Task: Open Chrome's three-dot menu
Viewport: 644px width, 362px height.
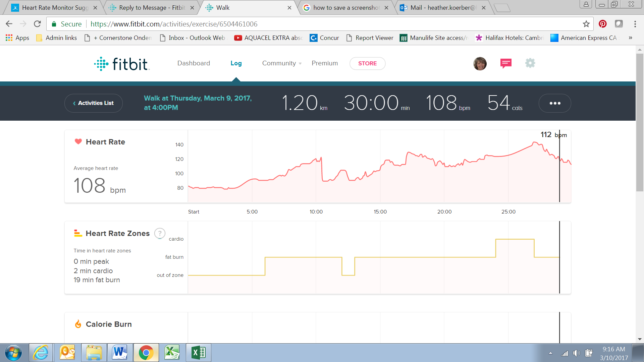Action: [x=635, y=24]
